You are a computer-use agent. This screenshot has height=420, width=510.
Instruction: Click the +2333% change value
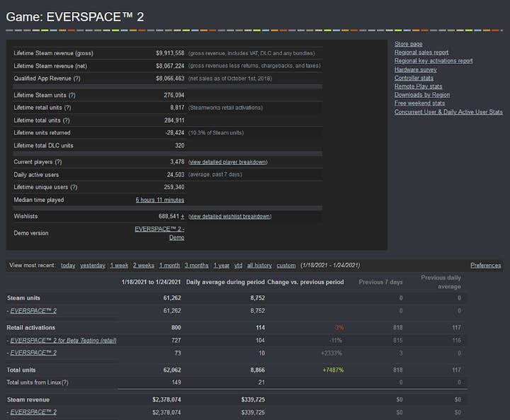(x=331, y=353)
